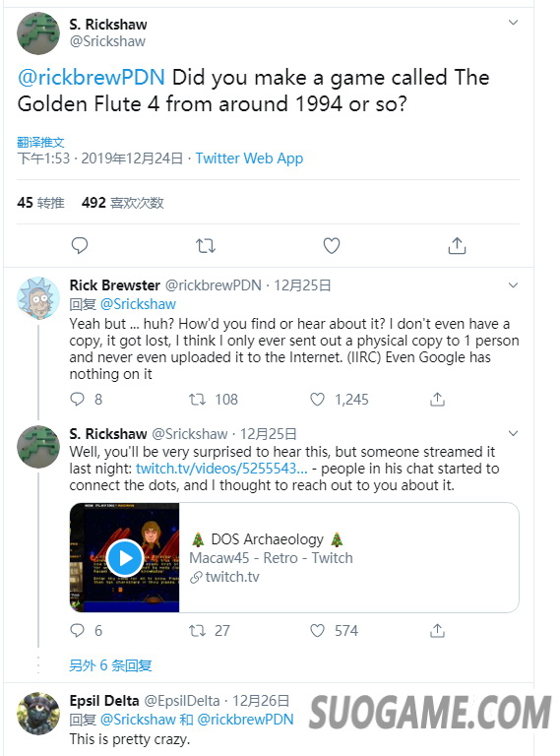Screen dimensions: 560x756
Task: Open the chevron menu on Rick Brewster's reply
Action: pos(514,284)
